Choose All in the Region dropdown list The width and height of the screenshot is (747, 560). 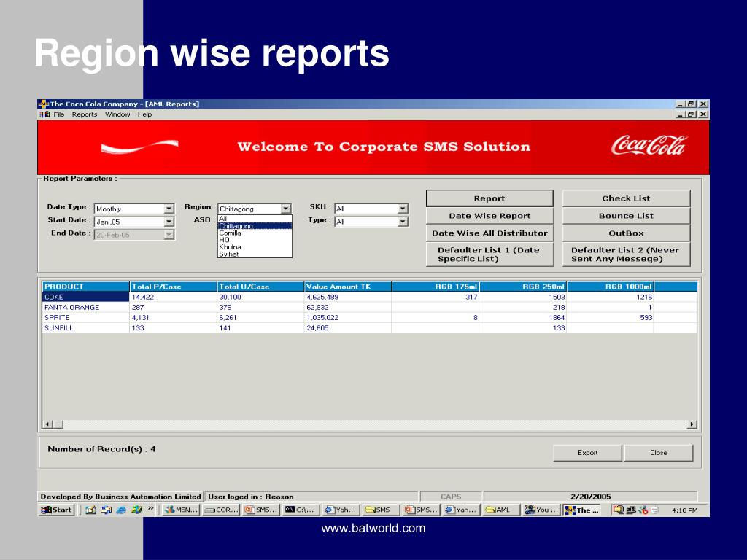click(x=255, y=219)
